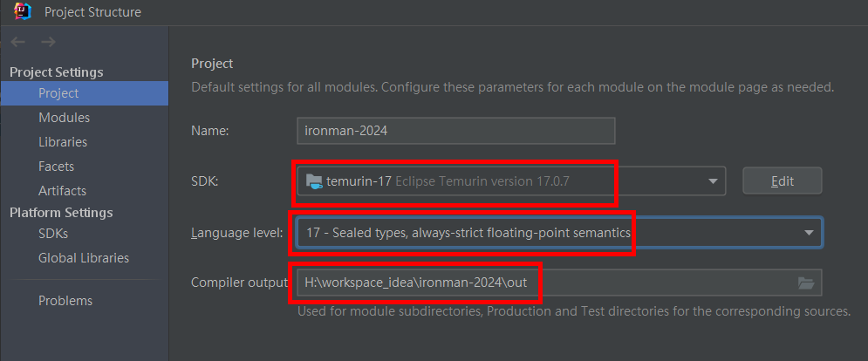The image size is (868, 361).
Task: Go to the Facets section
Action: pos(56,166)
